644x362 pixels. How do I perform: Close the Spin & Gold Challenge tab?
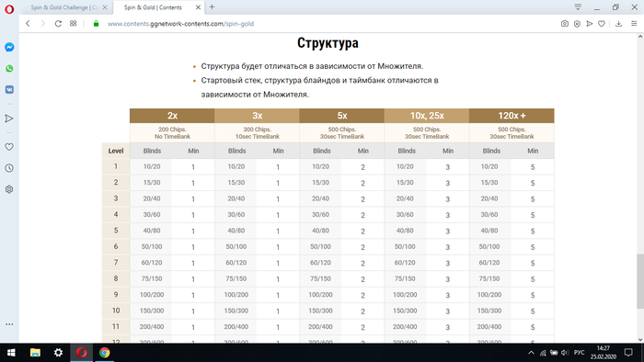coord(105,7)
